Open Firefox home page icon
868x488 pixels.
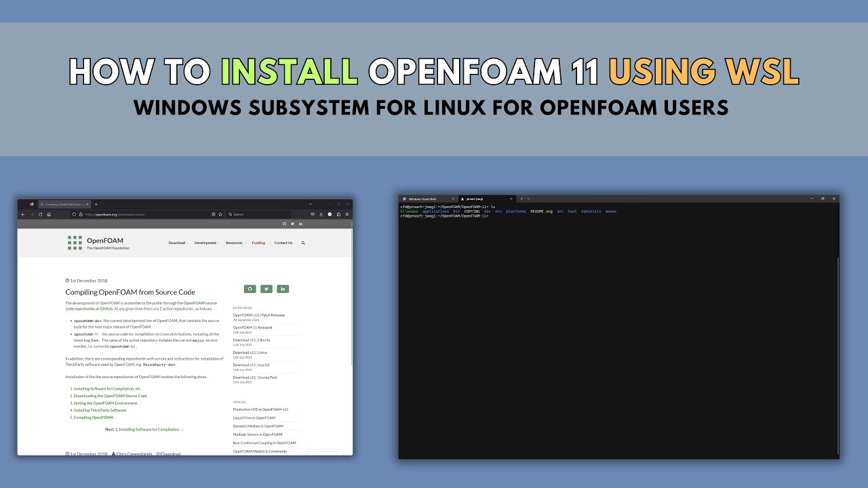49,214
